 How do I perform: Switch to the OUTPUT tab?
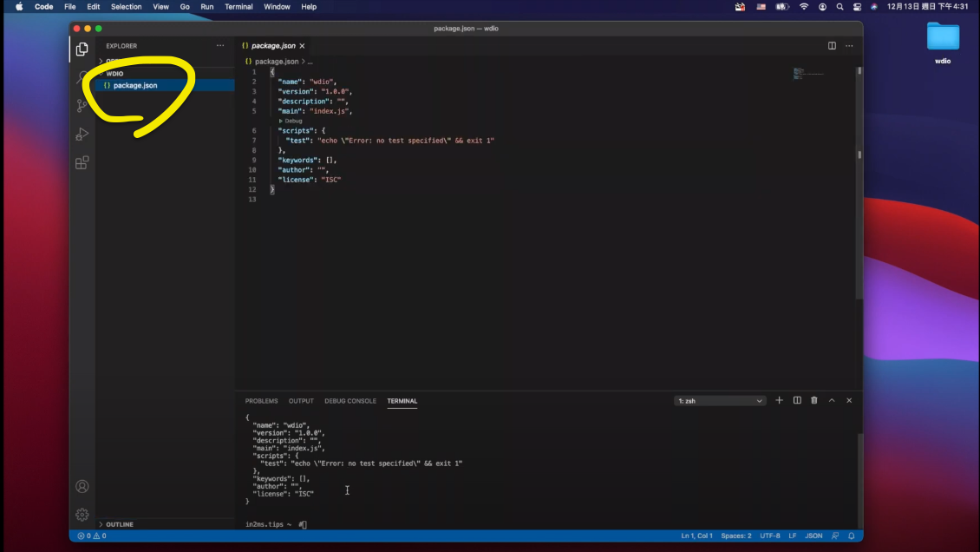tap(301, 401)
